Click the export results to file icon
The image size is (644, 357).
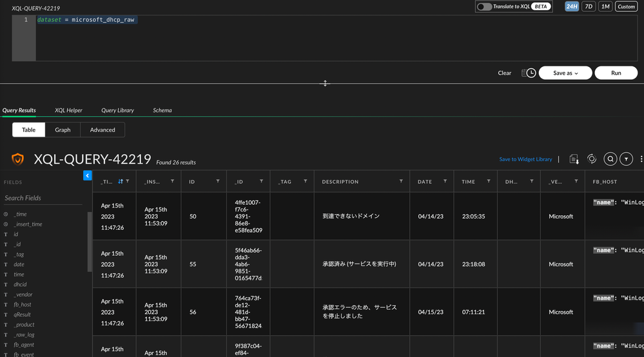(573, 159)
